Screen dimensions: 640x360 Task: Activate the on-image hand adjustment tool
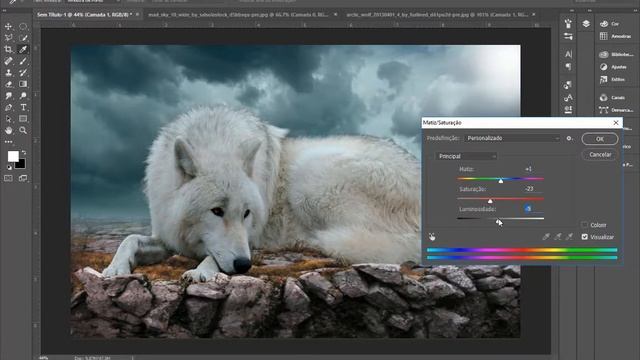[432, 237]
